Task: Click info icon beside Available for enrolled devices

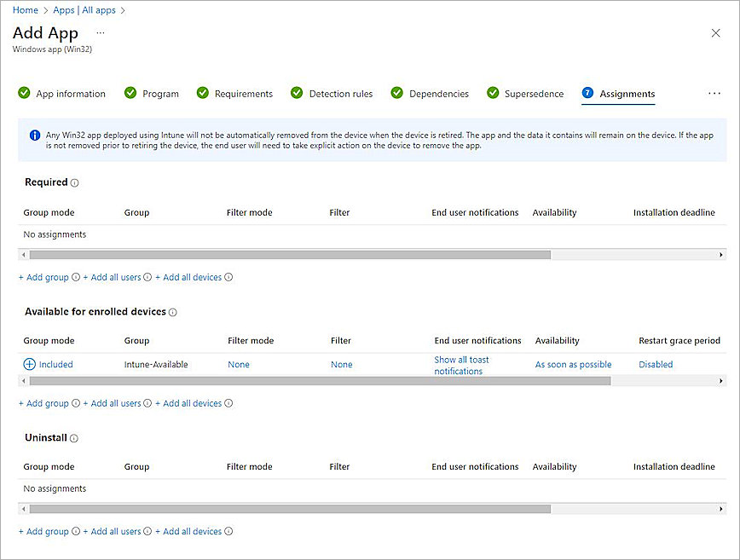Action: 173,313
